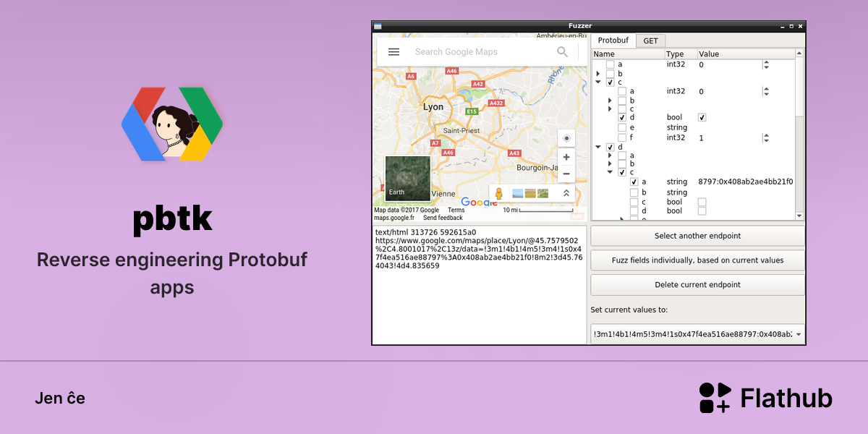Click the tree scrollbar up arrow
868x434 pixels.
pos(799,54)
